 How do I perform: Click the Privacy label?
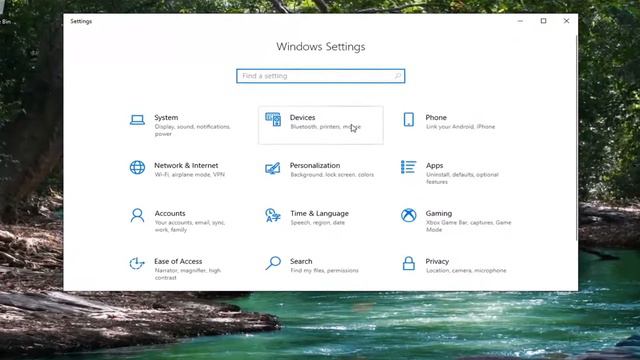tap(437, 262)
